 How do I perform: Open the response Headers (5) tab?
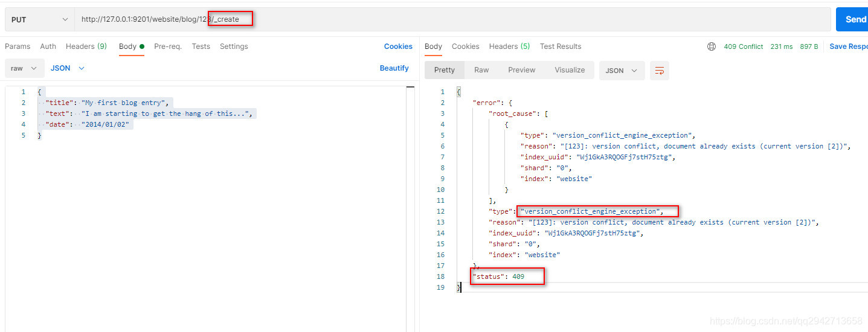(509, 46)
